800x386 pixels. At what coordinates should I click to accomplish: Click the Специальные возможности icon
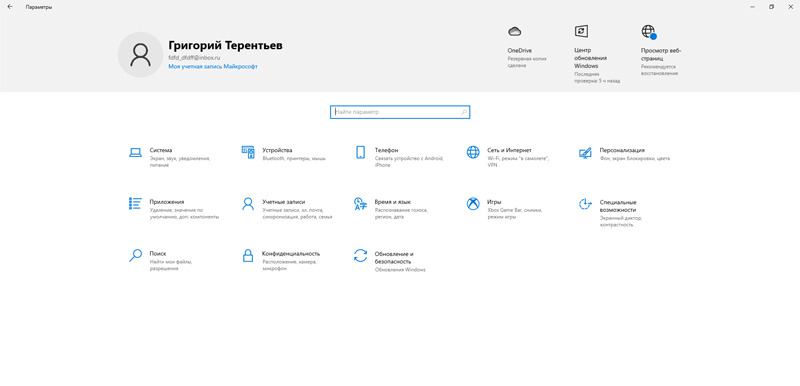585,203
